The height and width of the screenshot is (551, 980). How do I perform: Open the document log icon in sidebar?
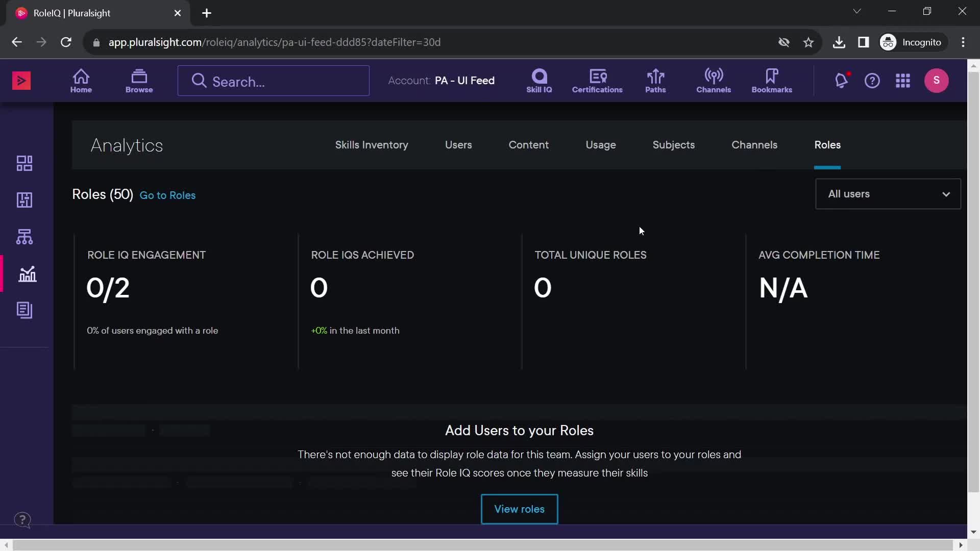pos(24,310)
